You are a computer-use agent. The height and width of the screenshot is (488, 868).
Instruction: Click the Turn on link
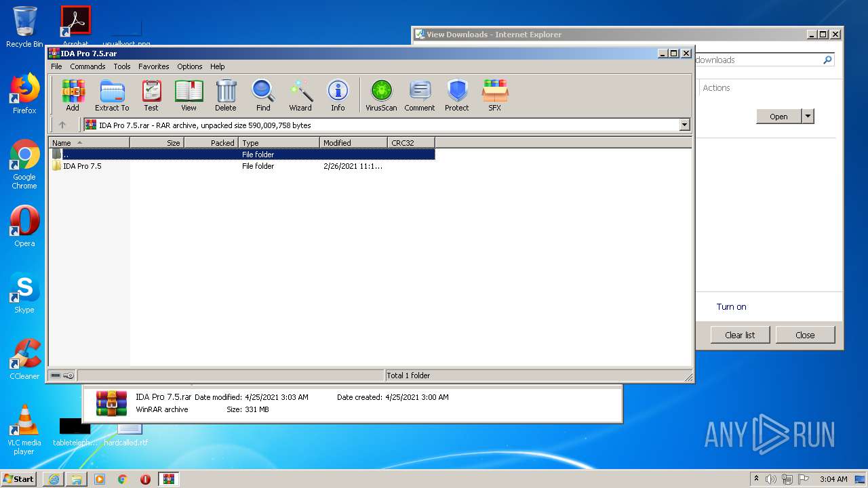click(731, 306)
